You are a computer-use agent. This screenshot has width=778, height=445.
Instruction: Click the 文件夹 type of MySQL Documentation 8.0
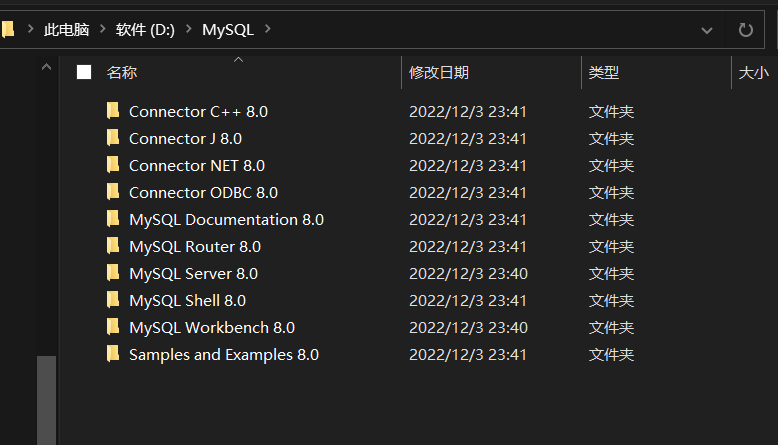(x=611, y=220)
